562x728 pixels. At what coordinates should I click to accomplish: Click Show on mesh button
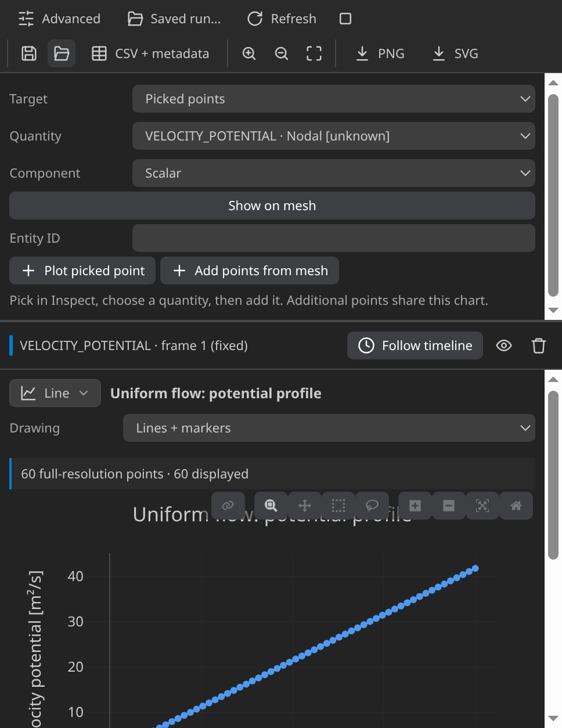click(272, 206)
